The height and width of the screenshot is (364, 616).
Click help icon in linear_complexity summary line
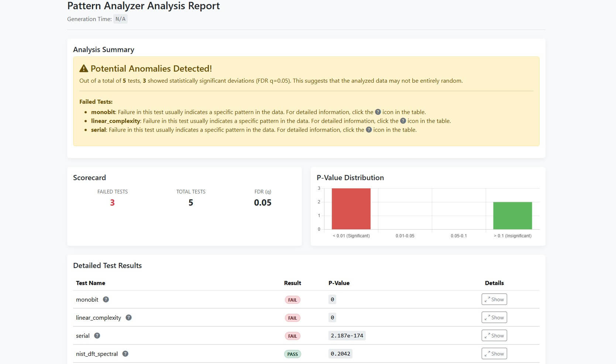click(x=403, y=121)
